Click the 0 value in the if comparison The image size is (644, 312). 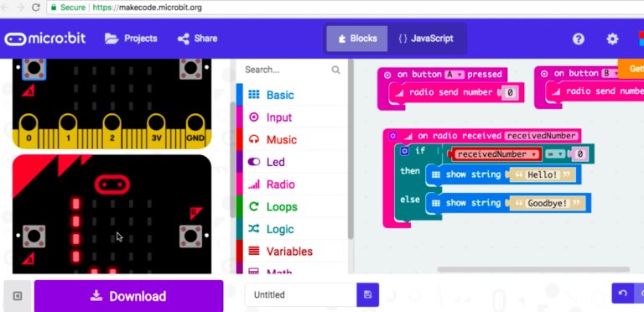coord(579,154)
